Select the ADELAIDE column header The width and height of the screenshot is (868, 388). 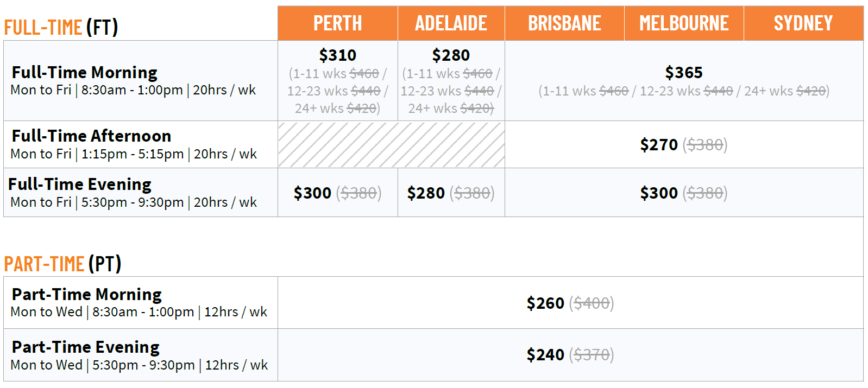coord(451,23)
